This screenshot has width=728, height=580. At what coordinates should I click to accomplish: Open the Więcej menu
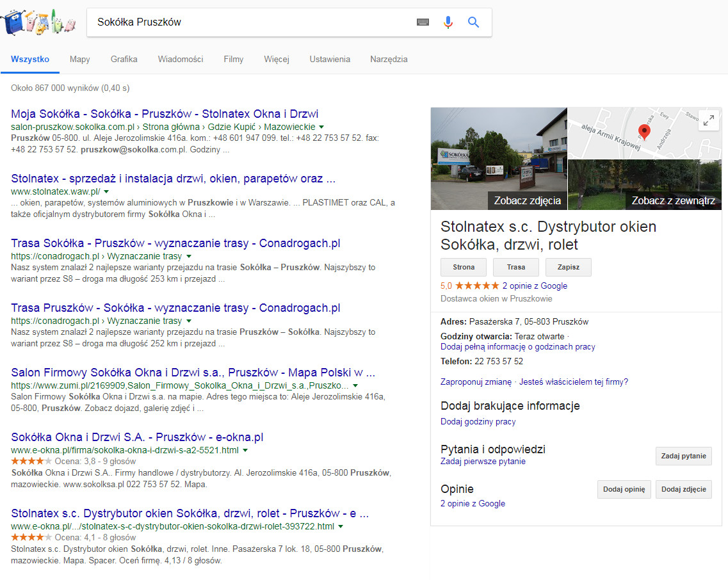click(277, 60)
